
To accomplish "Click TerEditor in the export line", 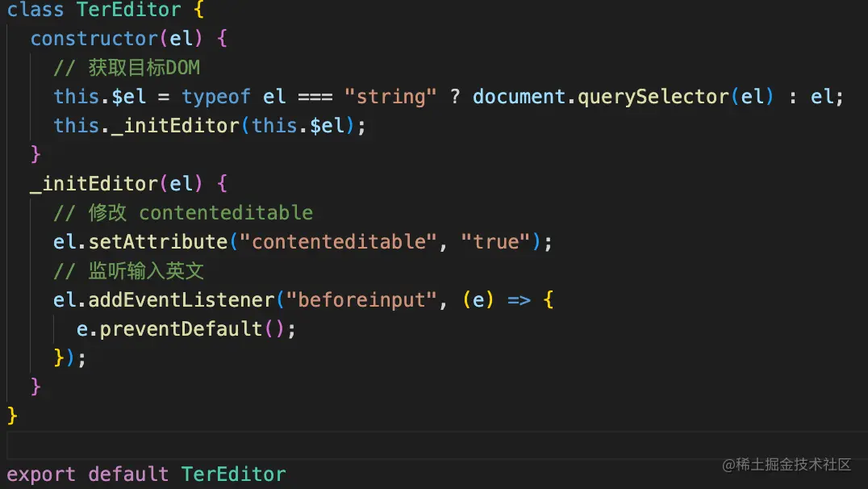I will pos(234,474).
